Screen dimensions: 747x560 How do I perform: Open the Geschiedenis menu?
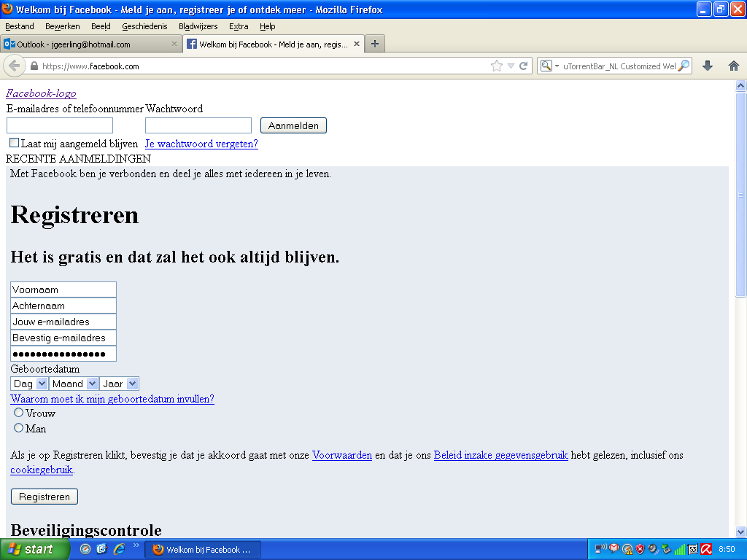tap(144, 26)
